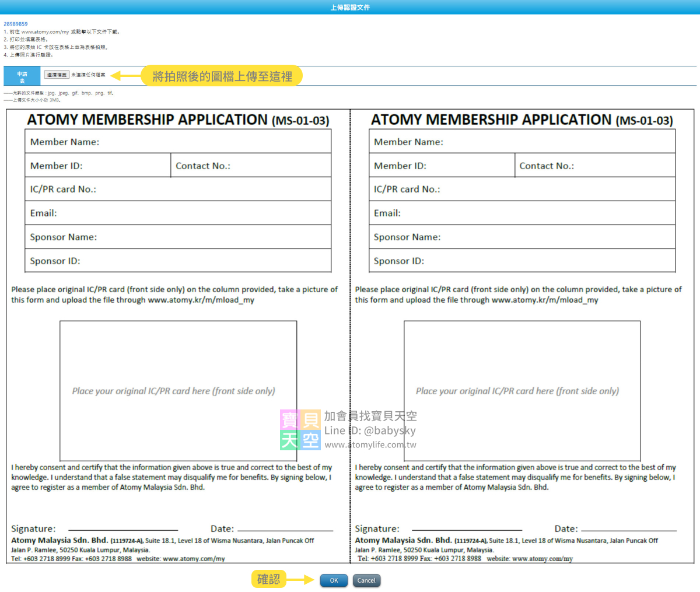Click the 選擇檔案 choose file button
700x592 pixels.
pos(57,75)
